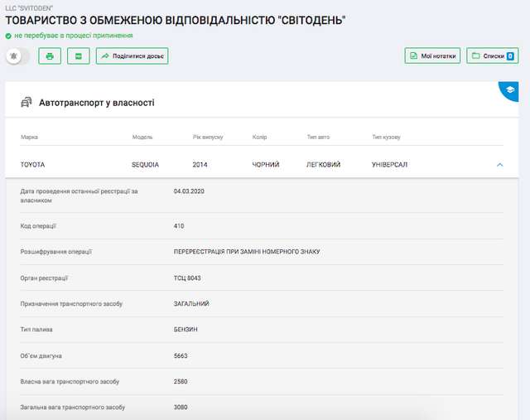Viewport: 530px width, 420px height.
Task: Select the TOYOTA cell in vehicle row
Action: pos(33,165)
